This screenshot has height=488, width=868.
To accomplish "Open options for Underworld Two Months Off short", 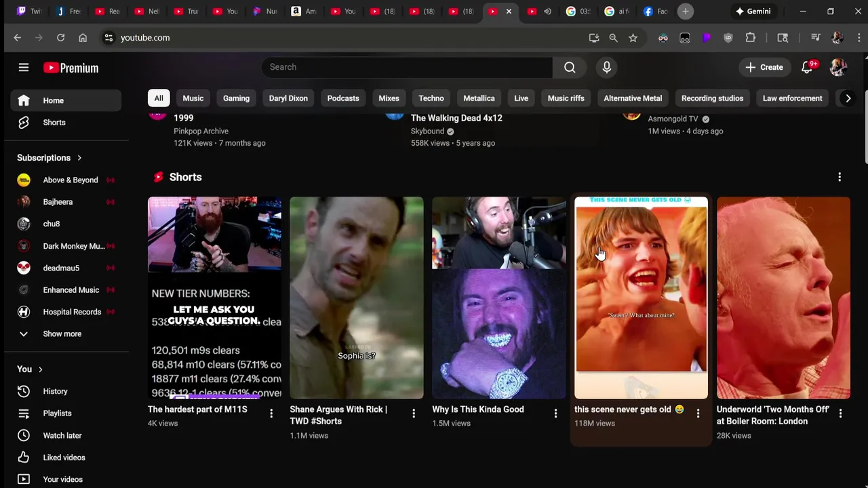I will click(x=840, y=413).
